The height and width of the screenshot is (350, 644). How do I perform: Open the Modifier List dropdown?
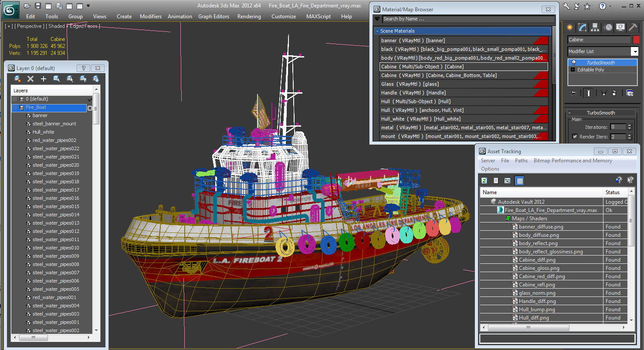pos(634,51)
